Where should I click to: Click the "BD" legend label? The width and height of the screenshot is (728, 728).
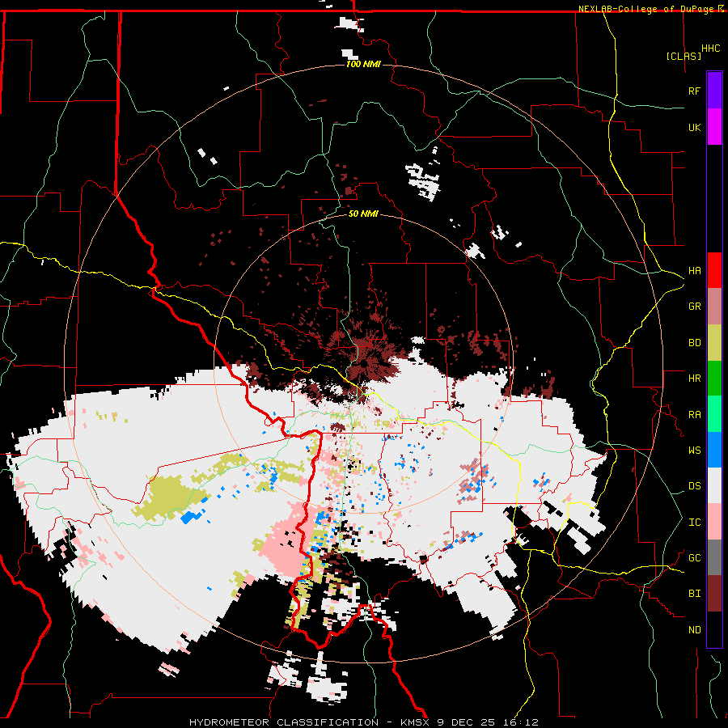[x=694, y=343]
